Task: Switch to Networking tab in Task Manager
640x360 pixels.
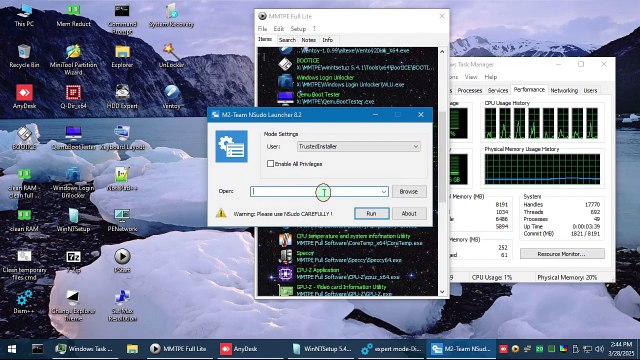Action: (x=564, y=90)
